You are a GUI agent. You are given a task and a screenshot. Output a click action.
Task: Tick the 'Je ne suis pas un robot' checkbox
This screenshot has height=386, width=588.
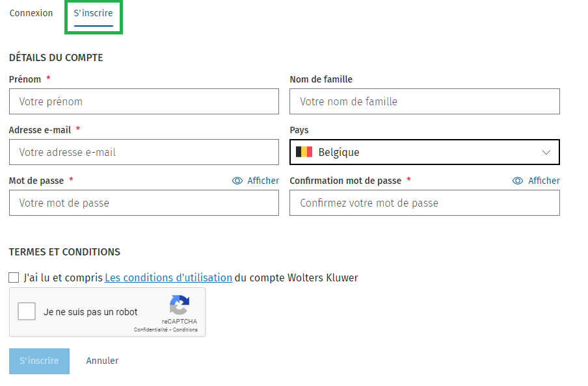(x=27, y=311)
